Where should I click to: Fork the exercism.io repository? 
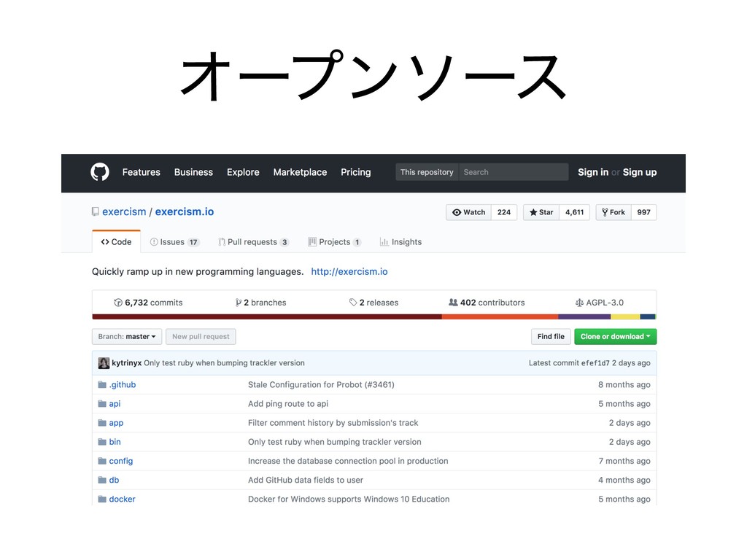click(x=612, y=212)
